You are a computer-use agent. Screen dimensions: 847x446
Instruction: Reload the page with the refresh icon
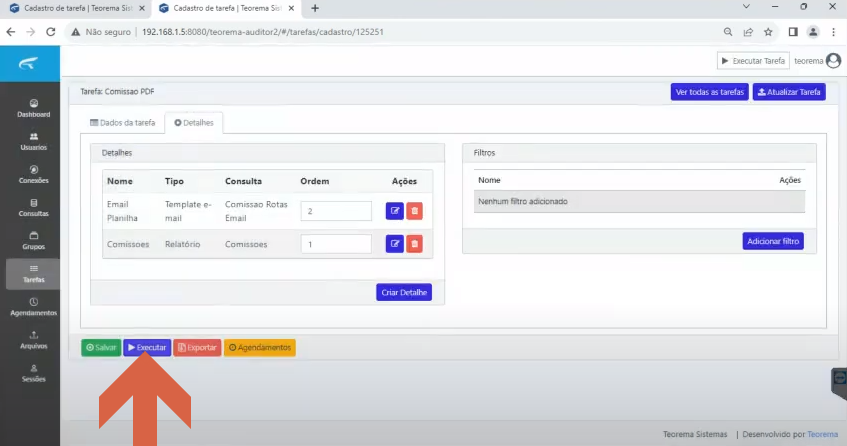[x=51, y=32]
